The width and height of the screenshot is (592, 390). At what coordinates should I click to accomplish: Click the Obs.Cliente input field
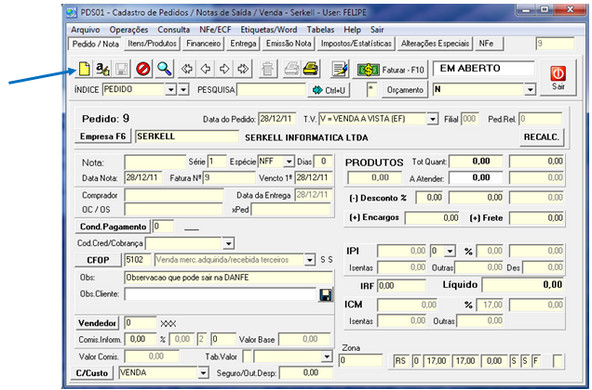[220, 294]
